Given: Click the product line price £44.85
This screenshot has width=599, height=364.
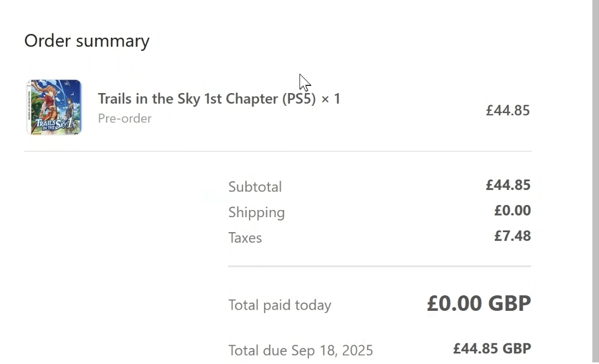Looking at the screenshot, I should pyautogui.click(x=507, y=110).
